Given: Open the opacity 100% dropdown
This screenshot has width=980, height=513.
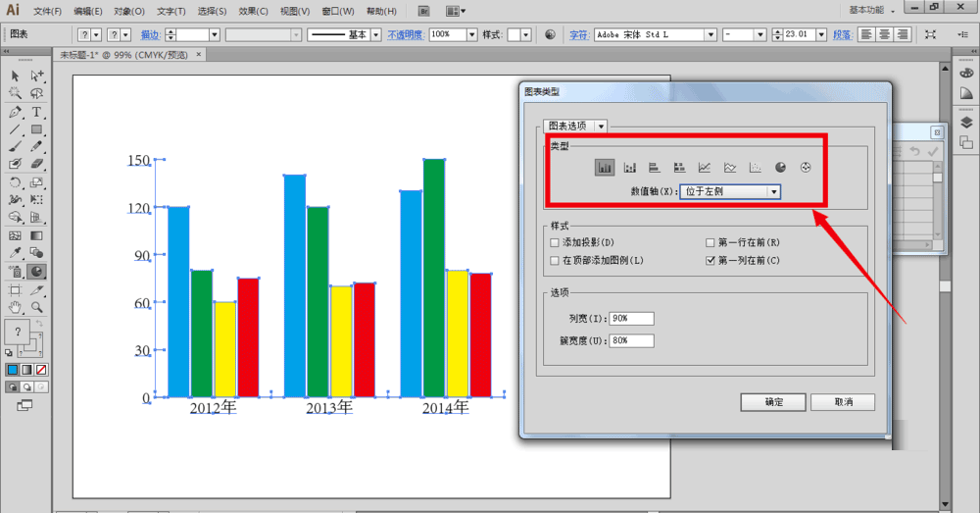Looking at the screenshot, I should click(472, 34).
